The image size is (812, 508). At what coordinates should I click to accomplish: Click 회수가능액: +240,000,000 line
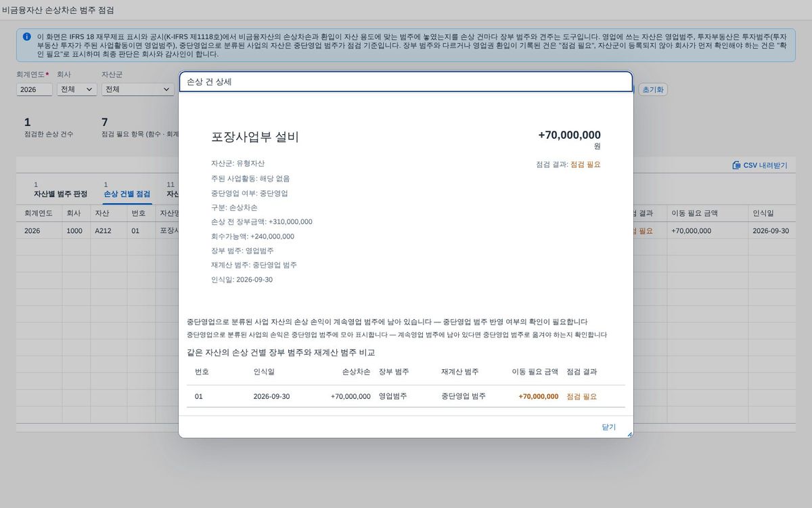252,236
